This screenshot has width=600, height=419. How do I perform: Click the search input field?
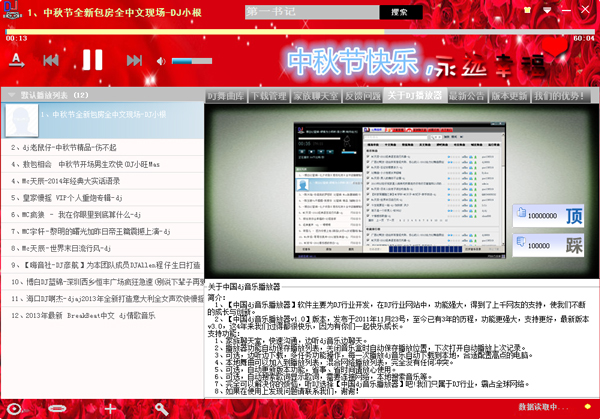click(312, 12)
